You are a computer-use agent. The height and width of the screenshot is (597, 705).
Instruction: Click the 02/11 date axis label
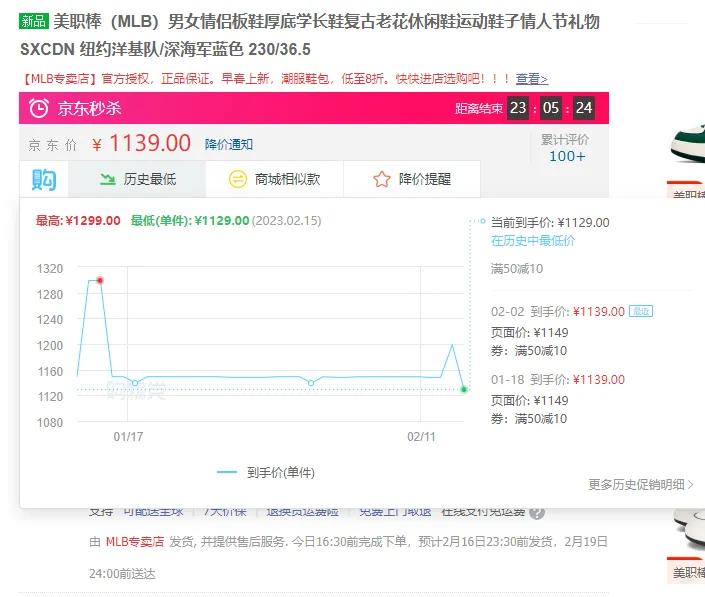(x=421, y=437)
